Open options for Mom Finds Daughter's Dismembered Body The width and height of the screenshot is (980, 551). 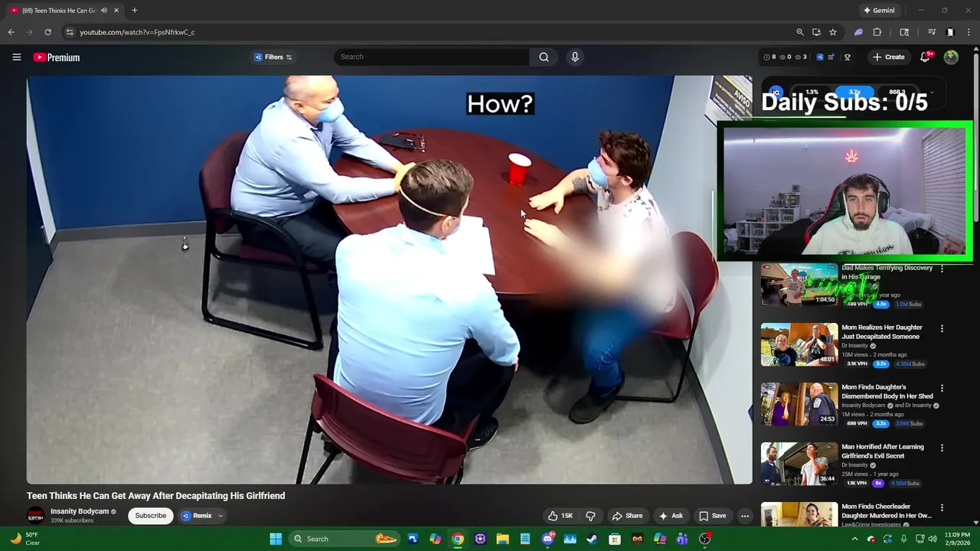(x=942, y=388)
